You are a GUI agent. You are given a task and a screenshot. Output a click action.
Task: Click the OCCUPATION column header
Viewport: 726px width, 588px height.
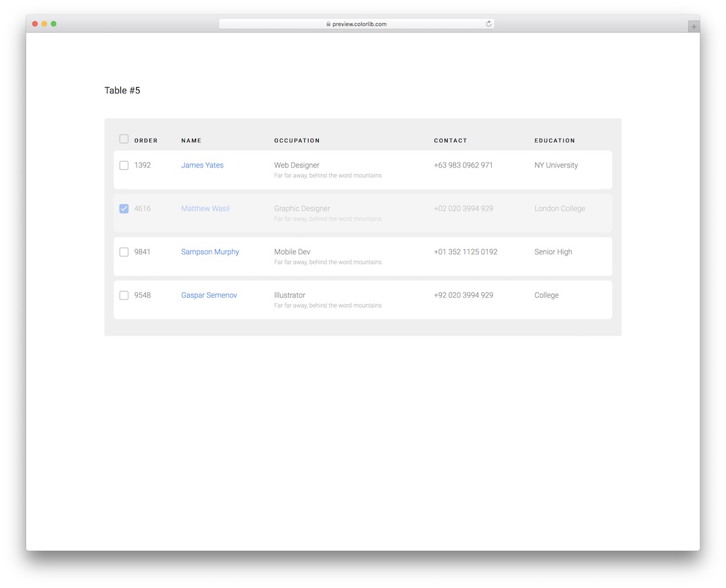click(296, 140)
